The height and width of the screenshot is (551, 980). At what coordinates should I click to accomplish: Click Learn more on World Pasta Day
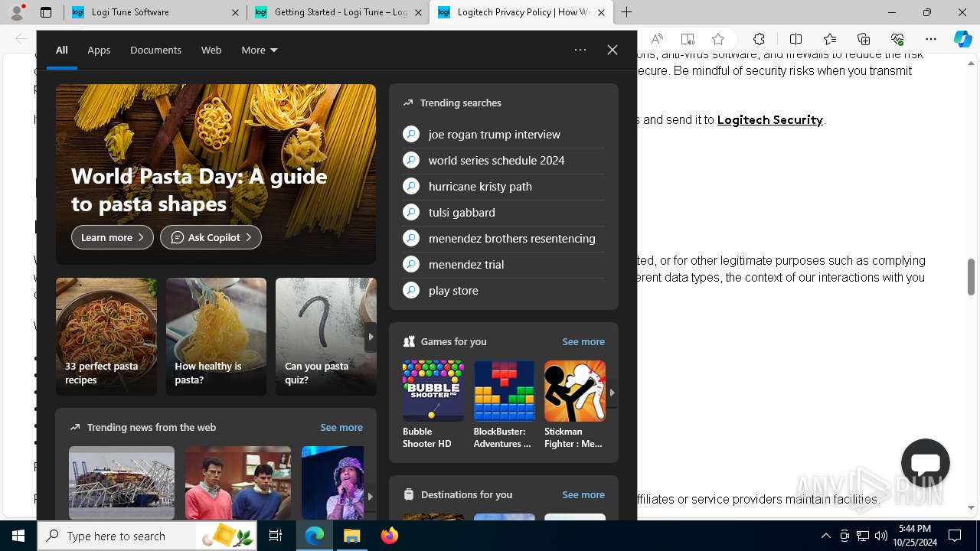113,237
